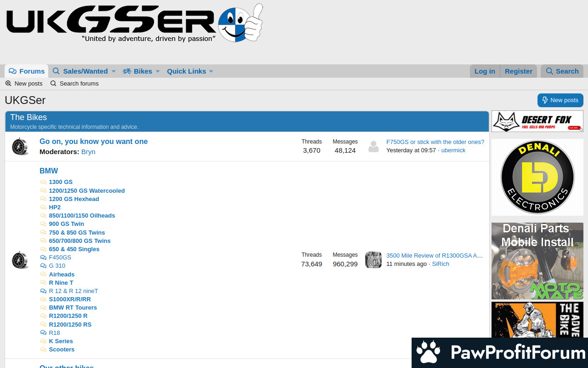Click the Yesterday at 09:57 timestamp
Image resolution: width=588 pixels, height=368 pixels.
(411, 150)
